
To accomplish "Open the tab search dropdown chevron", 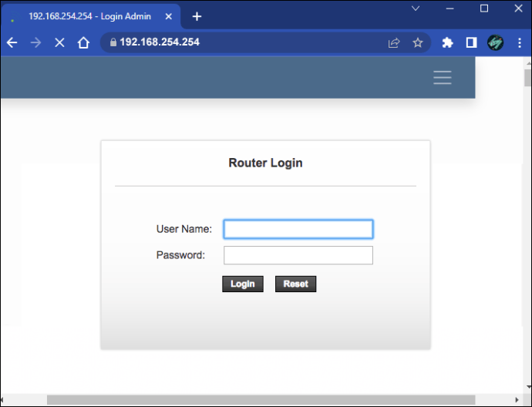I will pos(416,8).
